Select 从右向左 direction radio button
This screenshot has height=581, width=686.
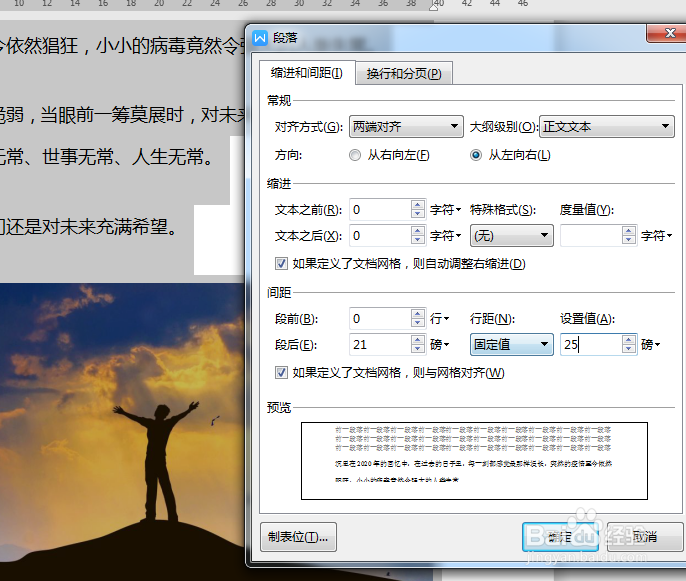(355, 155)
